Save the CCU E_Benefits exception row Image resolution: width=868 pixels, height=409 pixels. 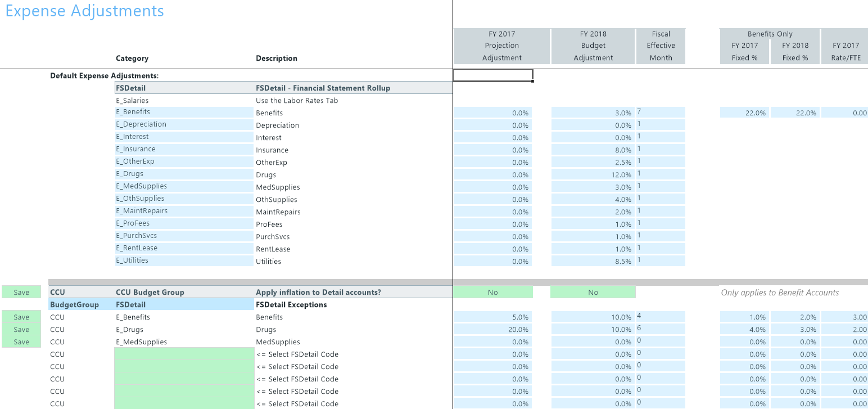[21, 317]
